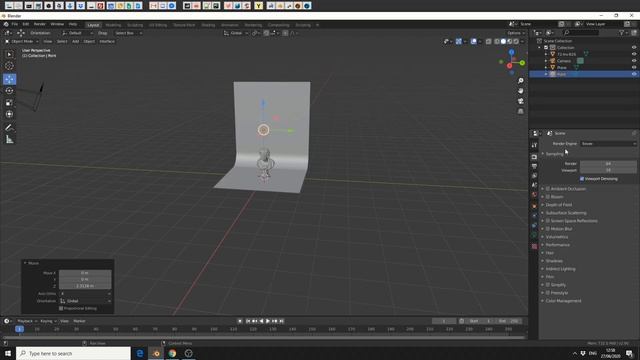The width and height of the screenshot is (640, 360).
Task: Open the File menu
Action: point(15,24)
